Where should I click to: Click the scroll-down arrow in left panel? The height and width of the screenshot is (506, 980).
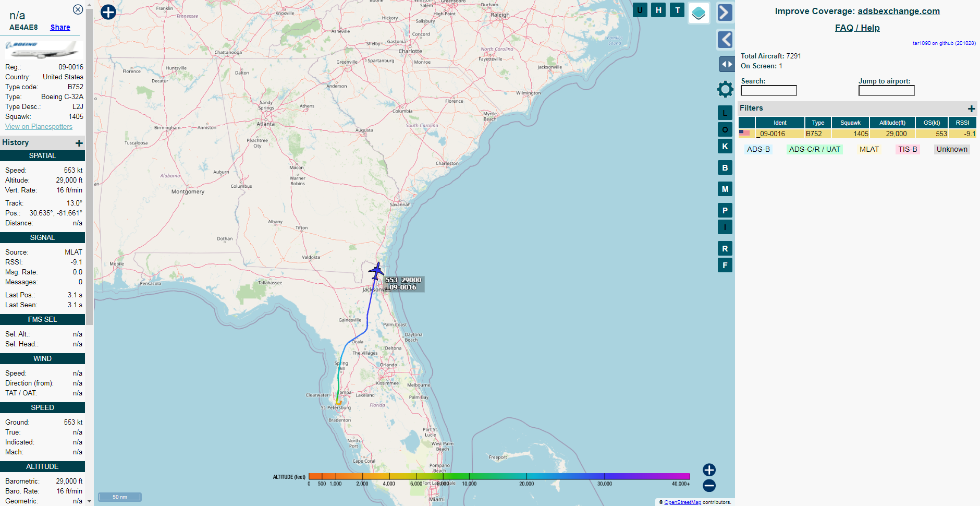[x=89, y=501]
